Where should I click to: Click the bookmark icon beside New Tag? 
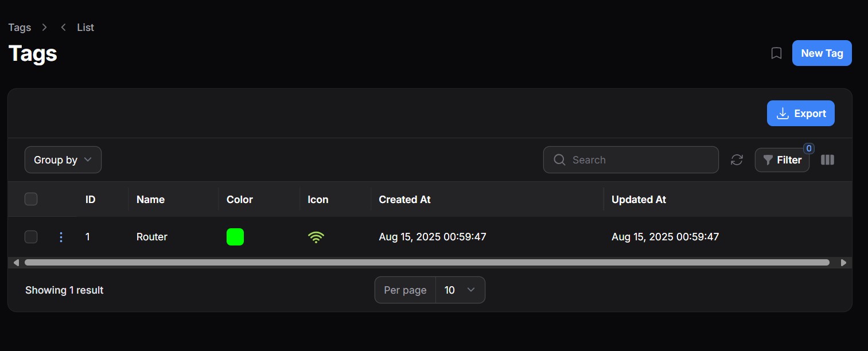(776, 53)
